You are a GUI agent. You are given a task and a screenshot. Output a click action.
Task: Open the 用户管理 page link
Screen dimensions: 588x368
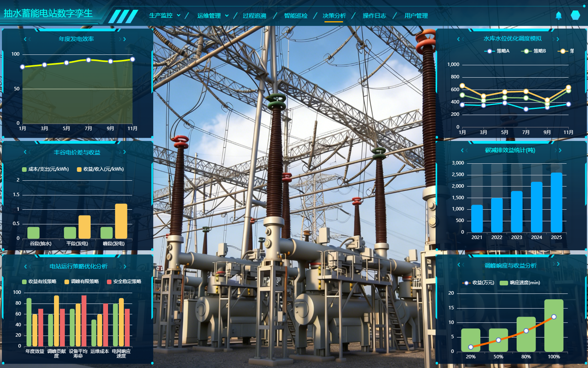pyautogui.click(x=416, y=15)
